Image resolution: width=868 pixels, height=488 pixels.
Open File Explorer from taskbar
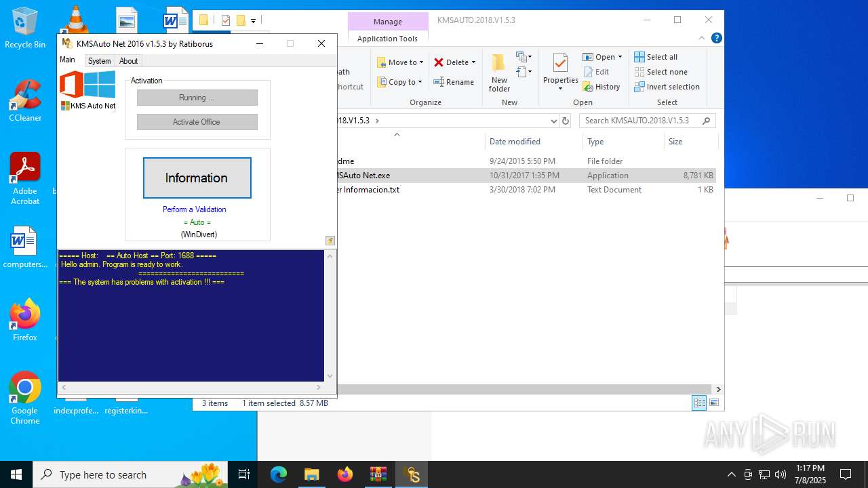click(x=312, y=474)
